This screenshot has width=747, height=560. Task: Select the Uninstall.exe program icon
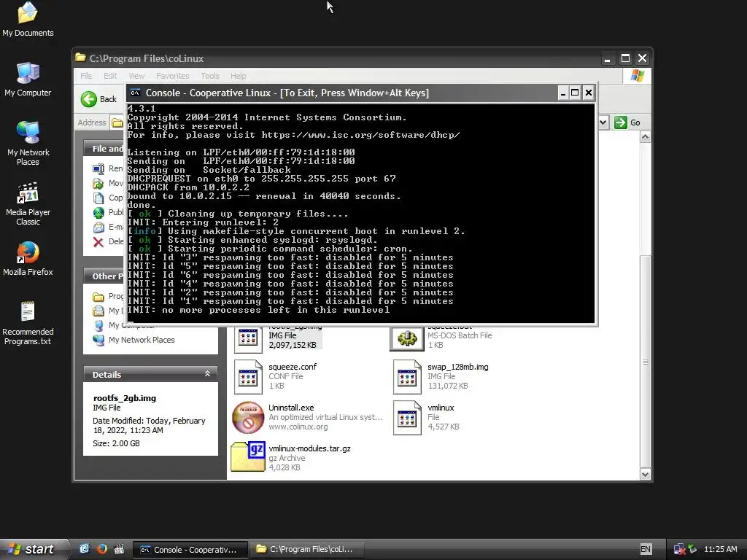(248, 418)
